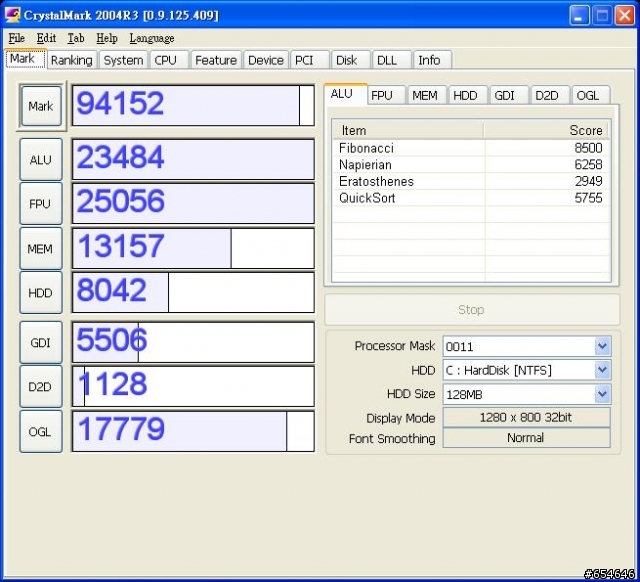Image resolution: width=640 pixels, height=582 pixels.
Task: Switch to the Feature tab
Action: click(216, 60)
